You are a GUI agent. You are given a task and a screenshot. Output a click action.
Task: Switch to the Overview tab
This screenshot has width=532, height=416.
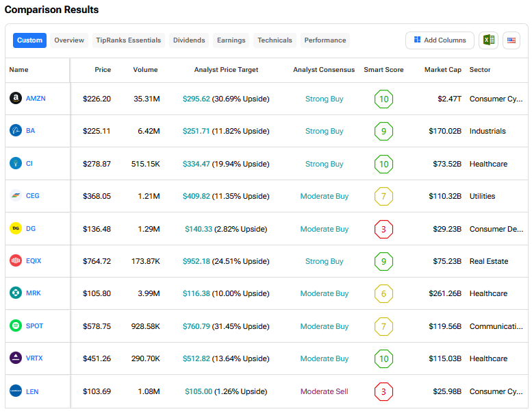[x=69, y=40]
